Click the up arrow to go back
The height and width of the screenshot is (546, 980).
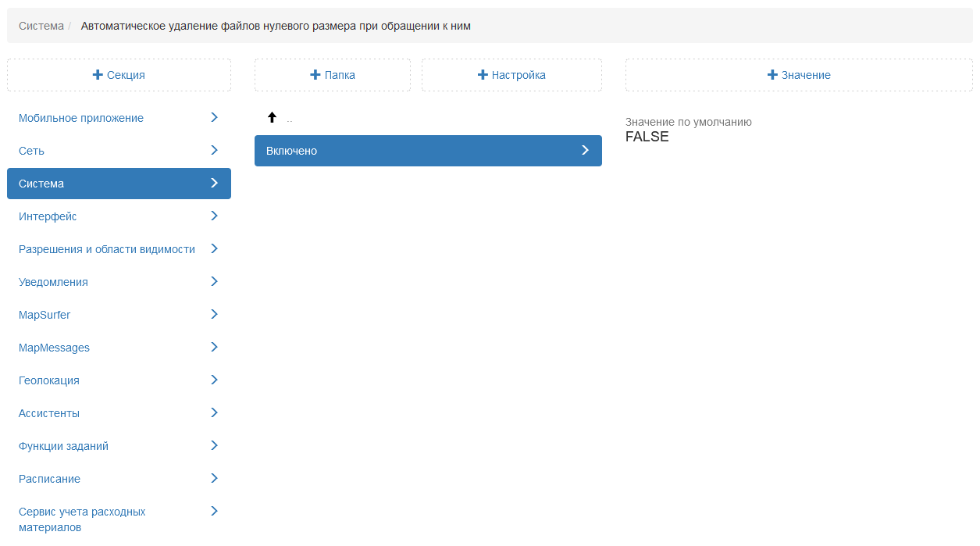272,117
